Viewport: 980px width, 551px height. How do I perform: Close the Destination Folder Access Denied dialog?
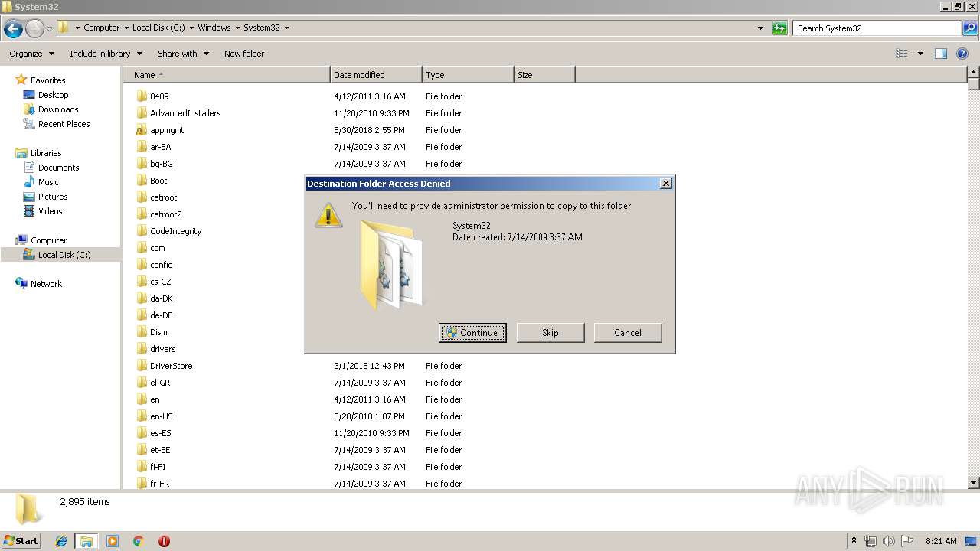pos(666,184)
